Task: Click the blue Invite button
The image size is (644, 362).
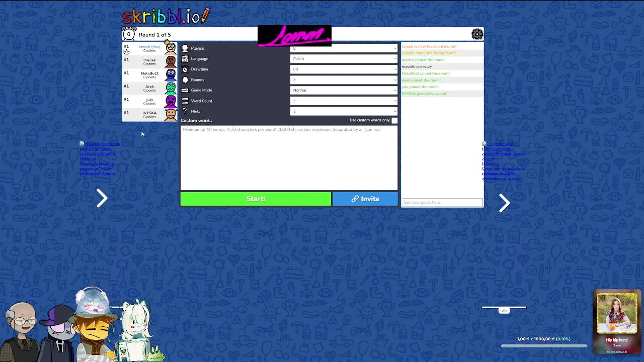Action: tap(365, 199)
